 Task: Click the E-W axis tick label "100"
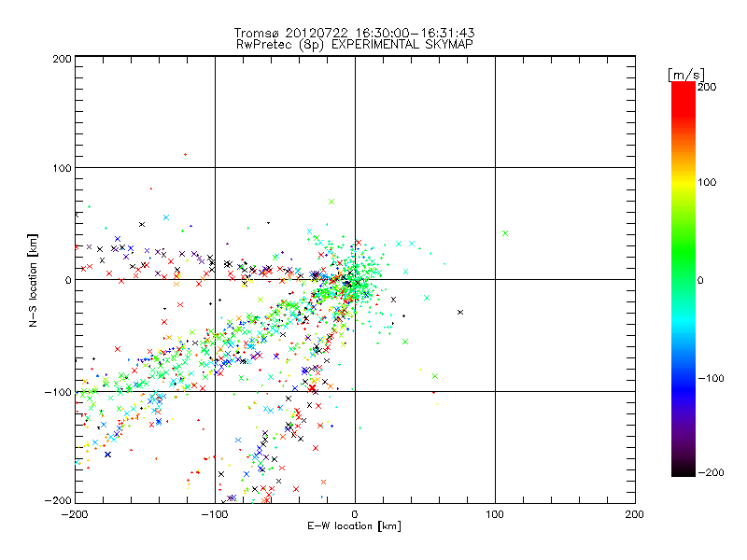click(x=495, y=514)
